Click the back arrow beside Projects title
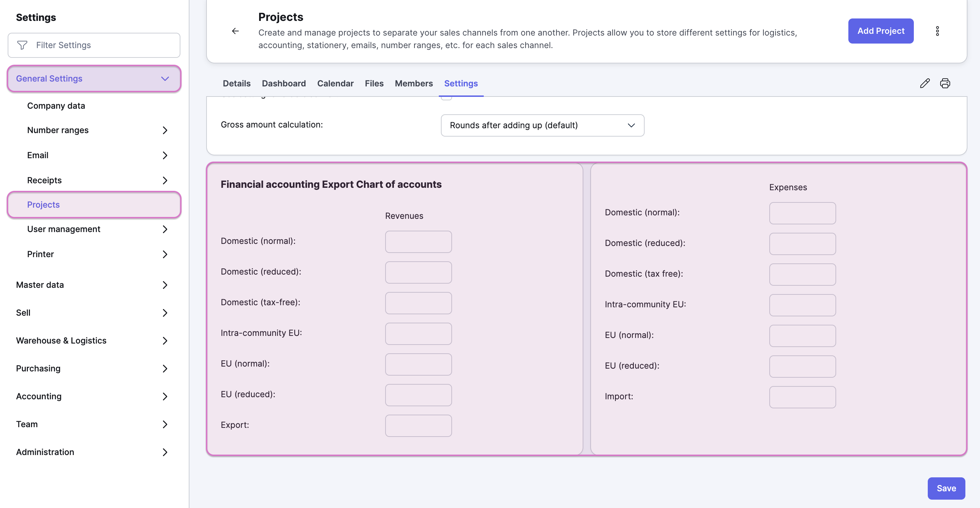Image resolution: width=980 pixels, height=508 pixels. click(235, 31)
